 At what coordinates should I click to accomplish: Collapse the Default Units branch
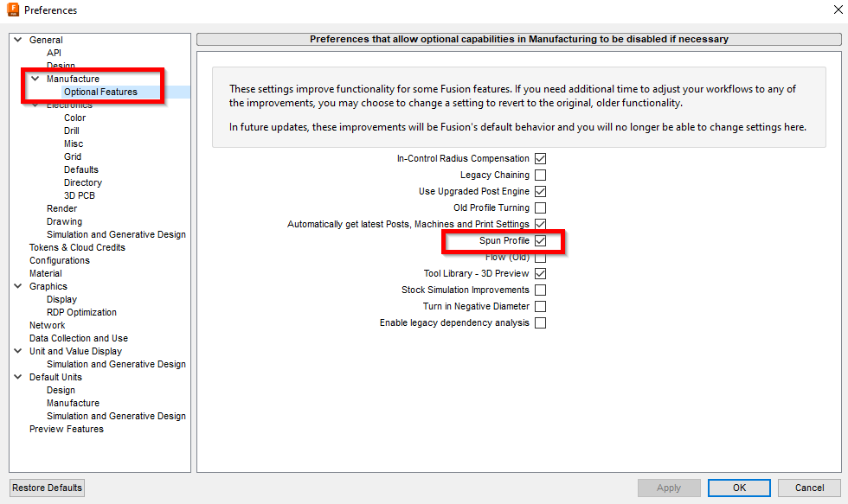tap(17, 376)
